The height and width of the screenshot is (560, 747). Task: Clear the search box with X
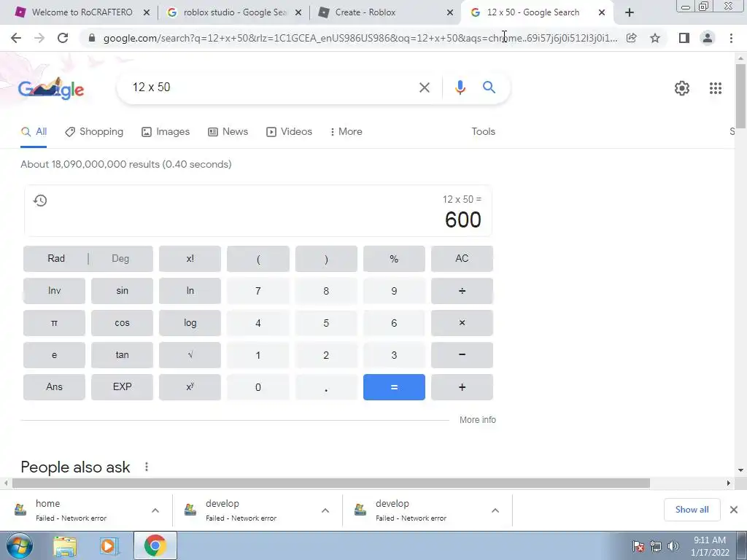click(x=424, y=87)
